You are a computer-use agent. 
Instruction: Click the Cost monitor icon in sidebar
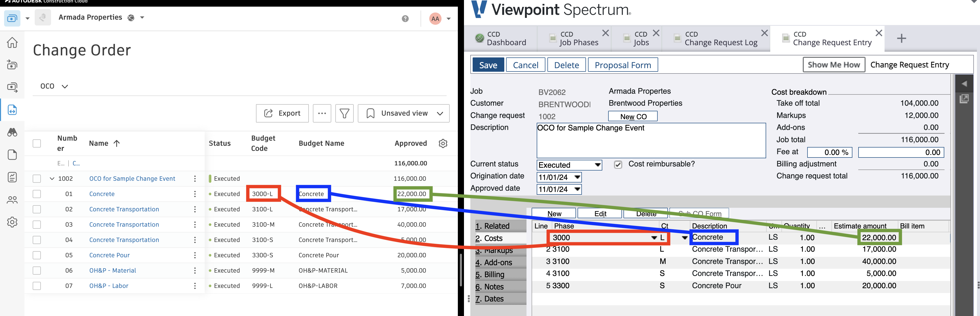[x=12, y=87]
